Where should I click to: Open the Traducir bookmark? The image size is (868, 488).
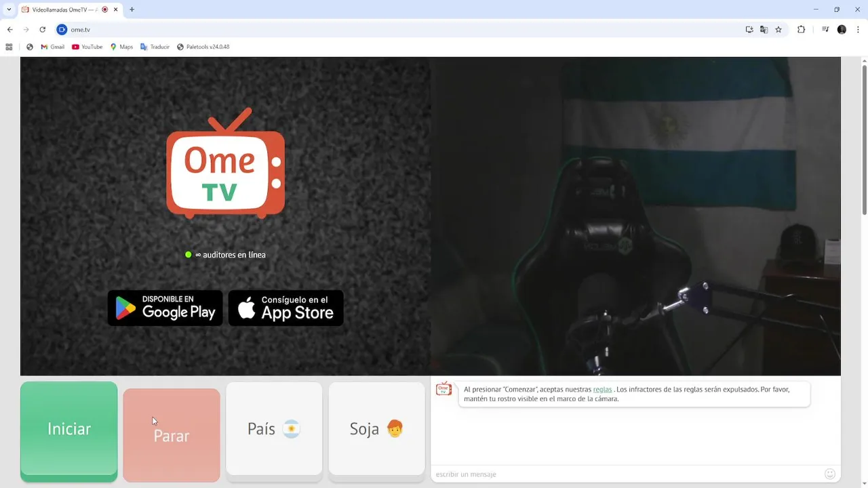pyautogui.click(x=155, y=47)
